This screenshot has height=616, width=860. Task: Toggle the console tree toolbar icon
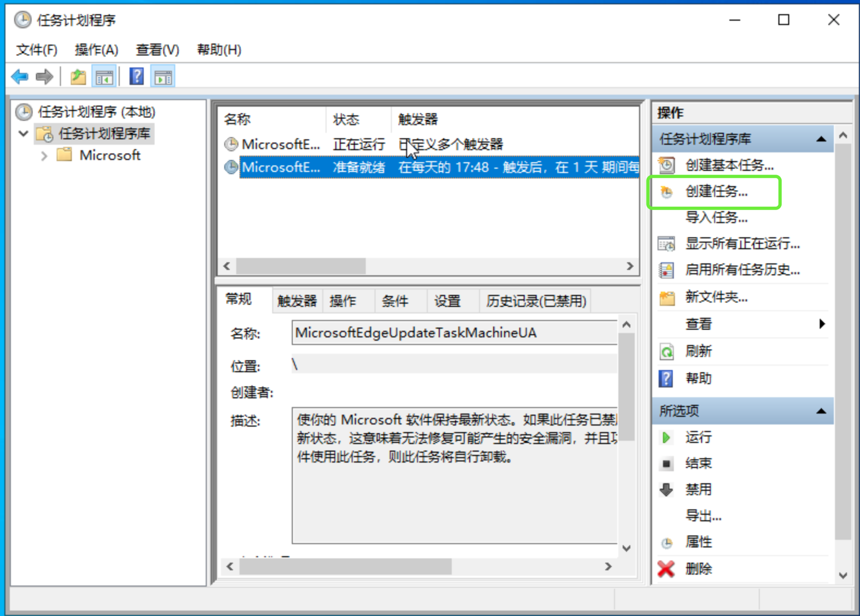point(104,77)
